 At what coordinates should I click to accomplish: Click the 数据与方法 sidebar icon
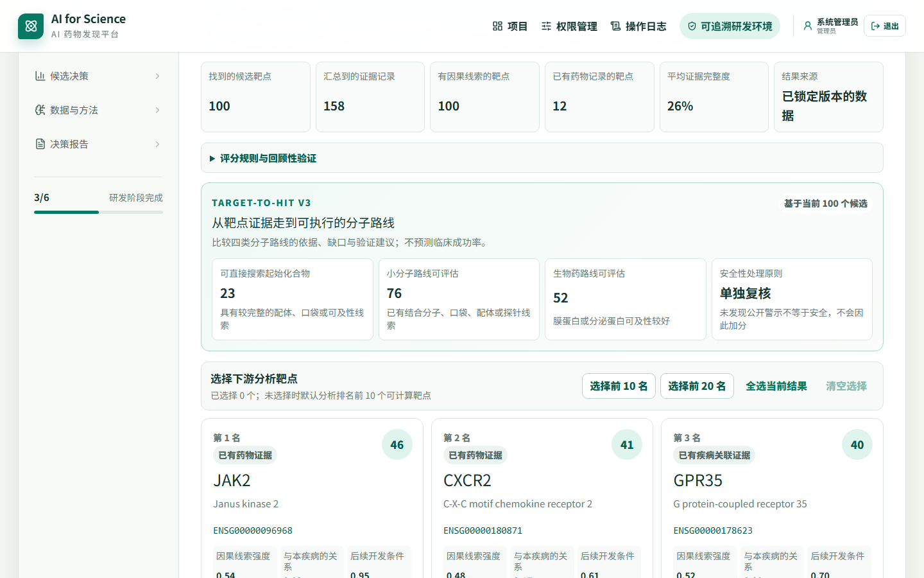(40, 110)
